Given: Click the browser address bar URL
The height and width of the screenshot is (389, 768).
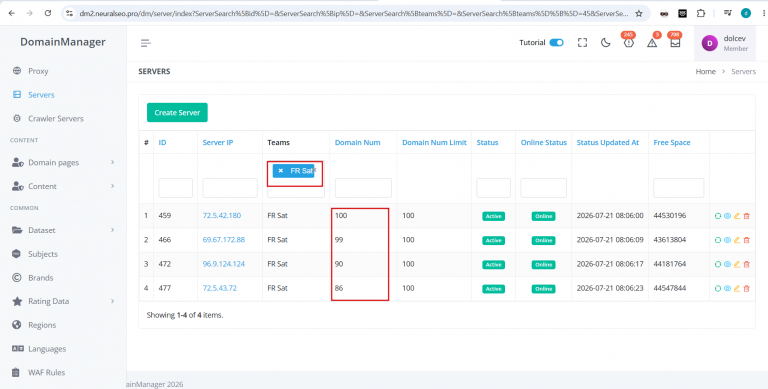Looking at the screenshot, I should [x=354, y=14].
